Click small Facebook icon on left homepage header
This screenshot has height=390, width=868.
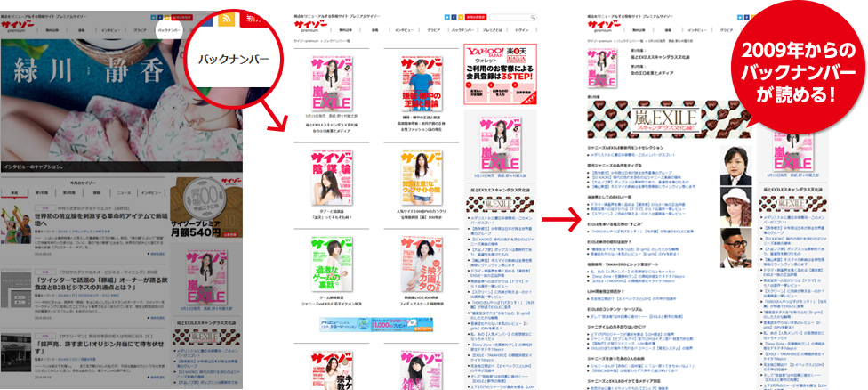pyautogui.click(x=160, y=18)
